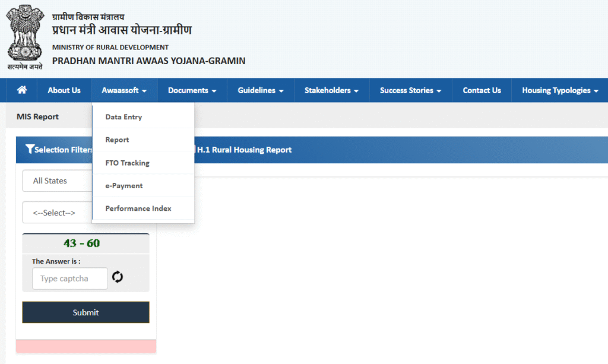Select Data Entry from Awaassoft menu
The width and height of the screenshot is (608, 364).
point(143,116)
